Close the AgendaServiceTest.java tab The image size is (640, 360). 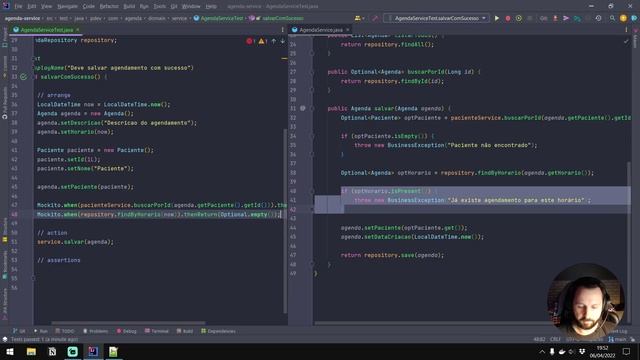click(78, 30)
